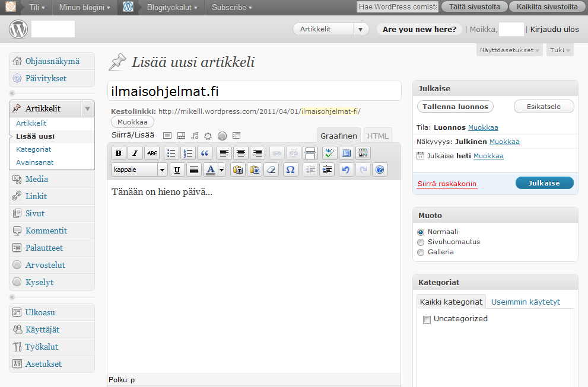The height and width of the screenshot is (387, 588).
Task: Toggle the kitchen sink toolbar row
Action: click(x=363, y=153)
